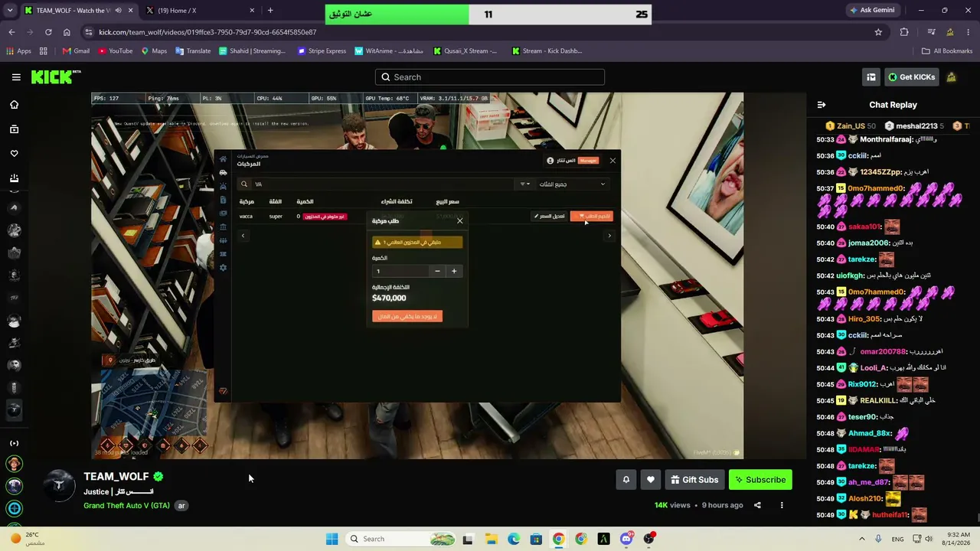The height and width of the screenshot is (551, 980).
Task: Open Discord from the taskbar
Action: coord(626,539)
